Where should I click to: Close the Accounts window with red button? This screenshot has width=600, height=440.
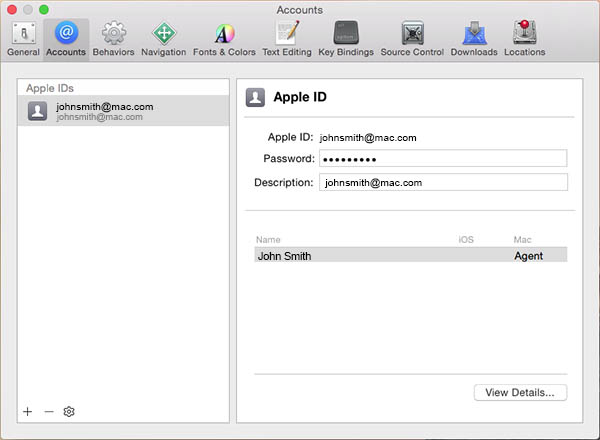point(12,10)
